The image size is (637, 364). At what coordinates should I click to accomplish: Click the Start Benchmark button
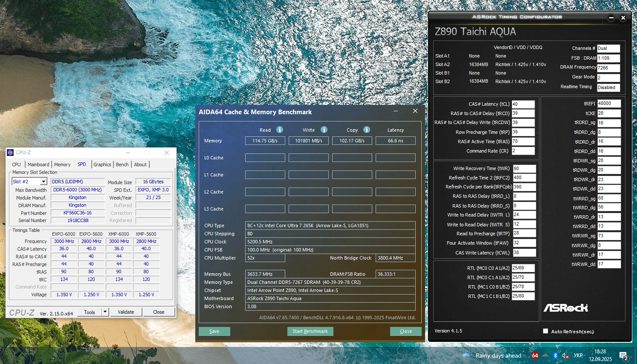click(310, 331)
